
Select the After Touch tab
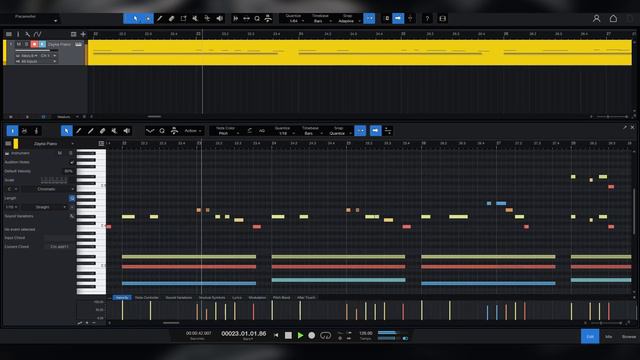[x=306, y=298]
